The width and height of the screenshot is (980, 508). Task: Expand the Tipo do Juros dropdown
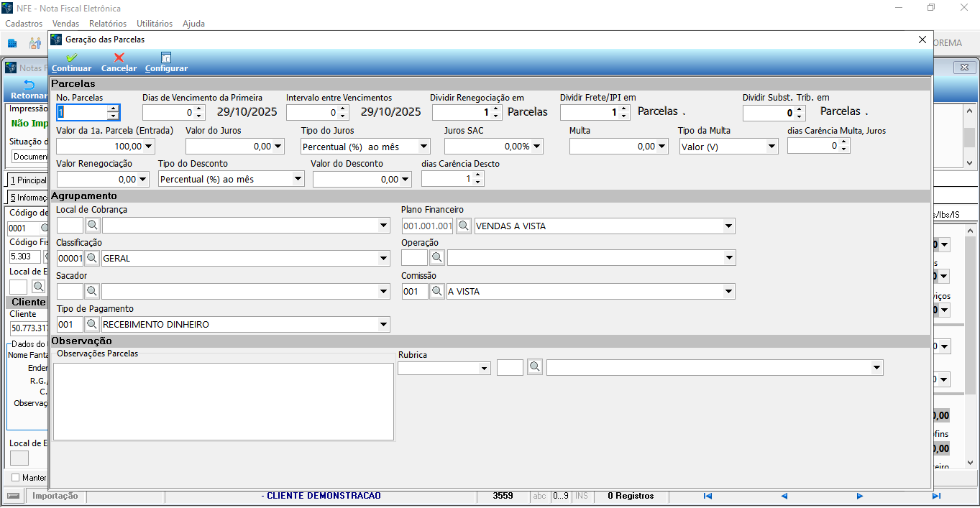click(423, 147)
